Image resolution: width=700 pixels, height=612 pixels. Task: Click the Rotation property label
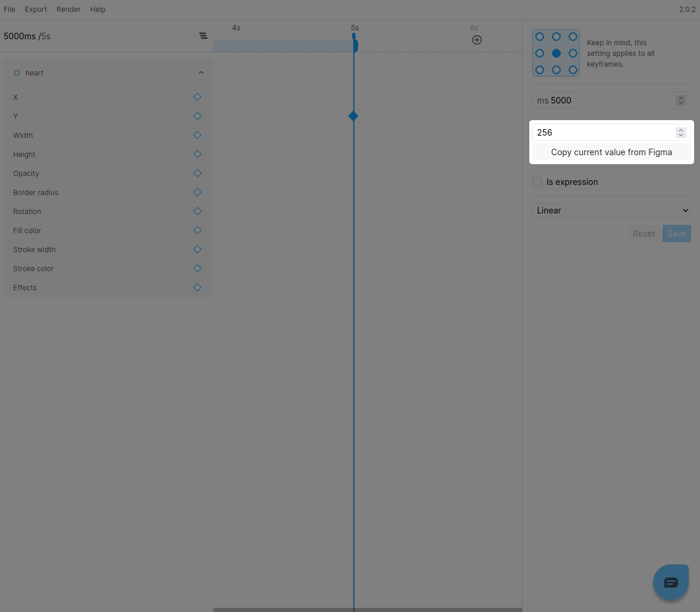coord(27,211)
